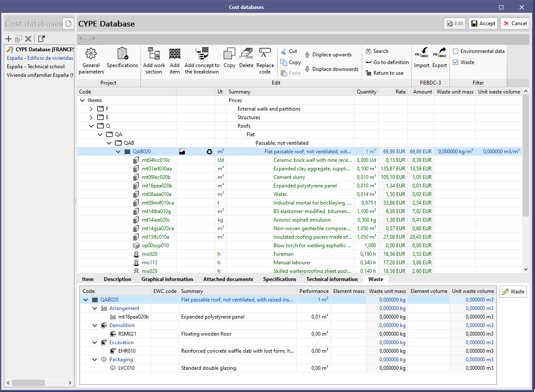Open the Technical information tab
This screenshot has height=392, width=535.
(332, 279)
